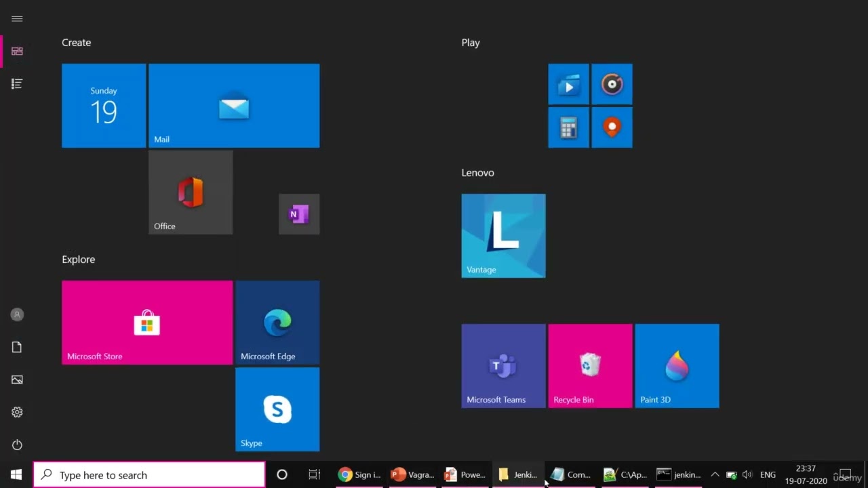Launch the Paint 3D tile
Viewport: 868px width, 488px height.
point(677,366)
